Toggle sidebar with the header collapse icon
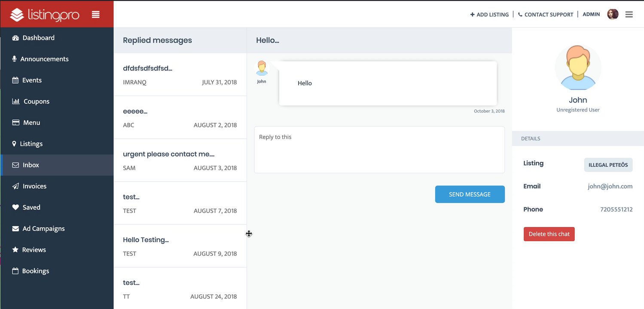644x309 pixels. 96,15
